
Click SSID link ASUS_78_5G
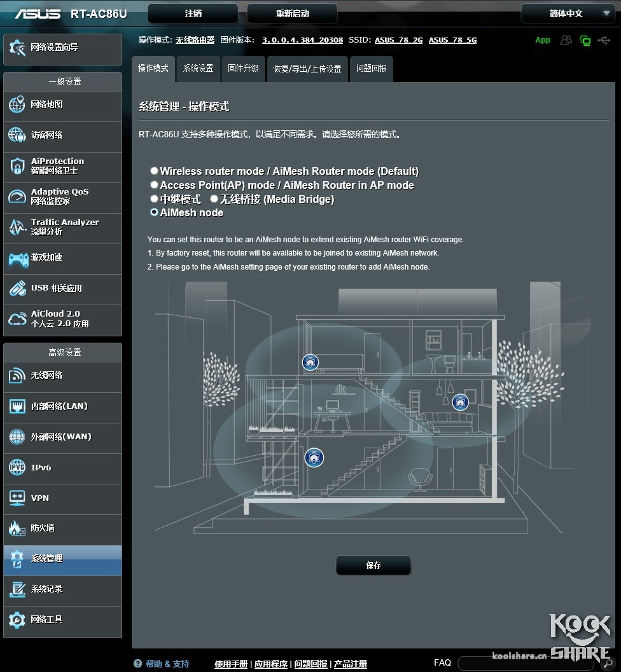click(452, 40)
